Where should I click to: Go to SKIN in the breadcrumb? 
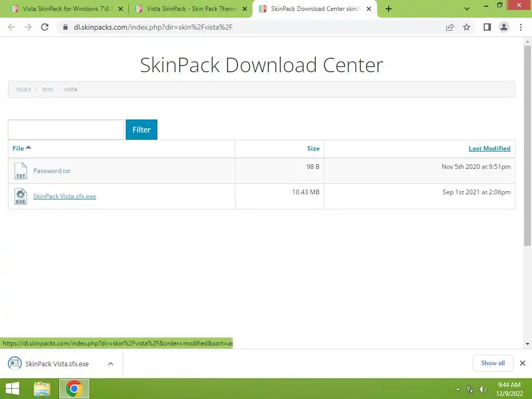pyautogui.click(x=47, y=89)
